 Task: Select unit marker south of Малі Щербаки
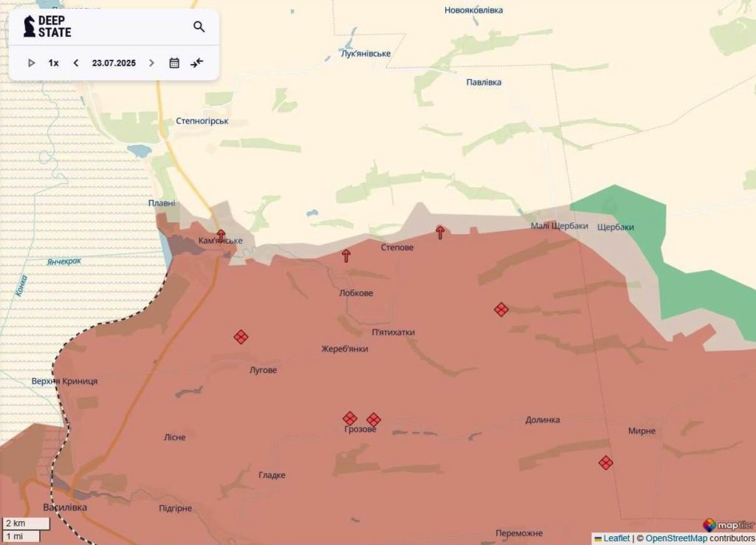pos(501,309)
